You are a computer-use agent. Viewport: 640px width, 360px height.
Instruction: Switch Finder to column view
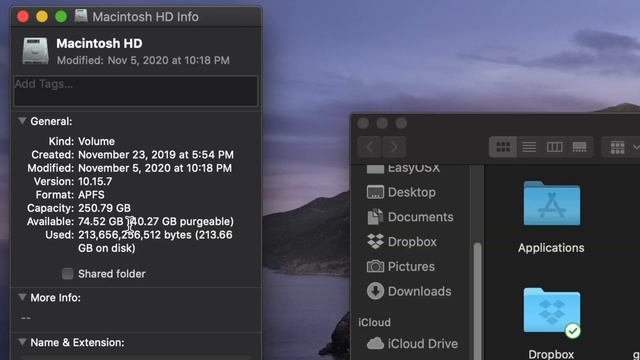coord(554,147)
